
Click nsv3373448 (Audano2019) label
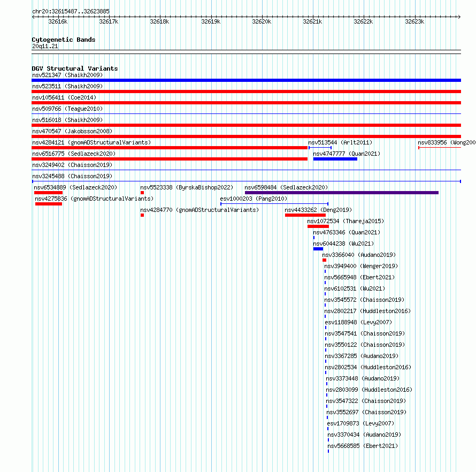coord(363,378)
